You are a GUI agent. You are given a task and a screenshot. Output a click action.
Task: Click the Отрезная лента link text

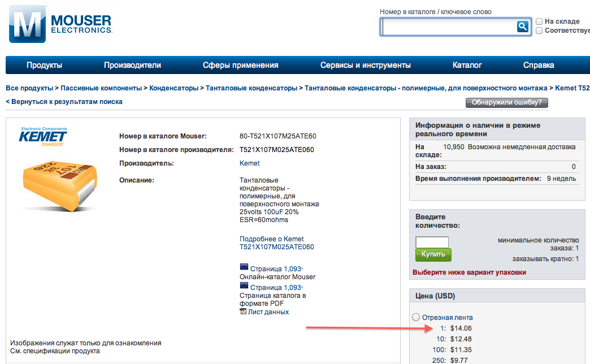448,317
